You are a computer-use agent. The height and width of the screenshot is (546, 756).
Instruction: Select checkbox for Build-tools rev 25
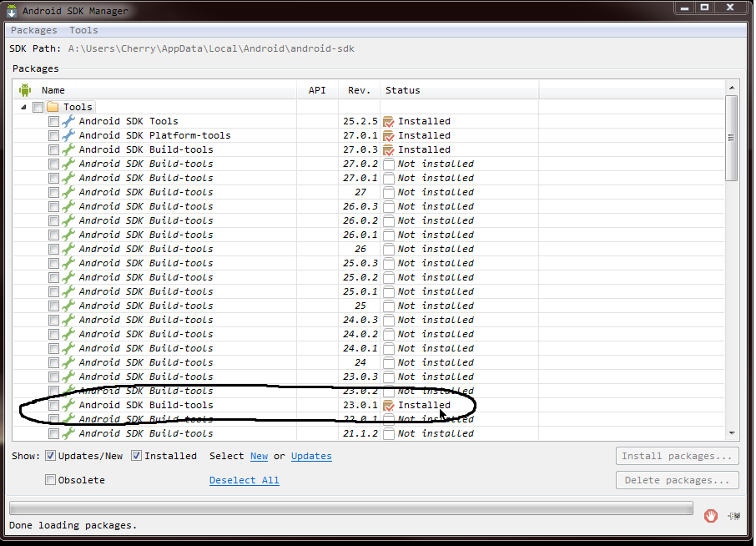(x=53, y=306)
